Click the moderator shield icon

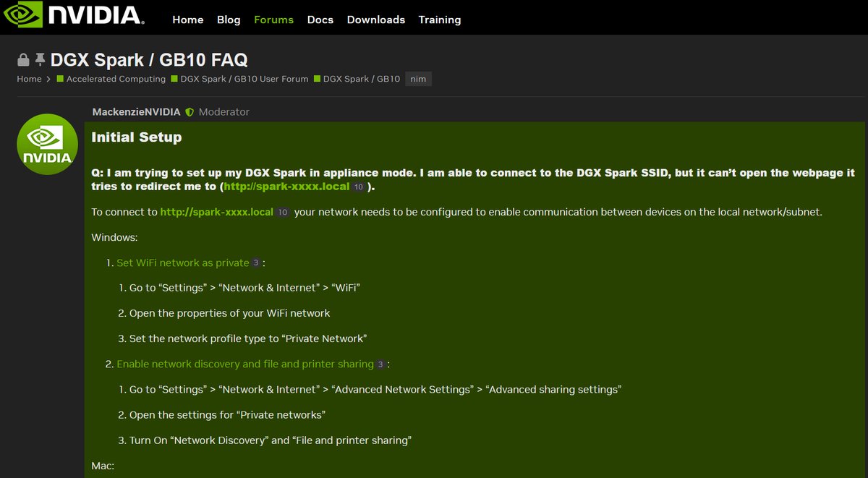click(x=190, y=112)
